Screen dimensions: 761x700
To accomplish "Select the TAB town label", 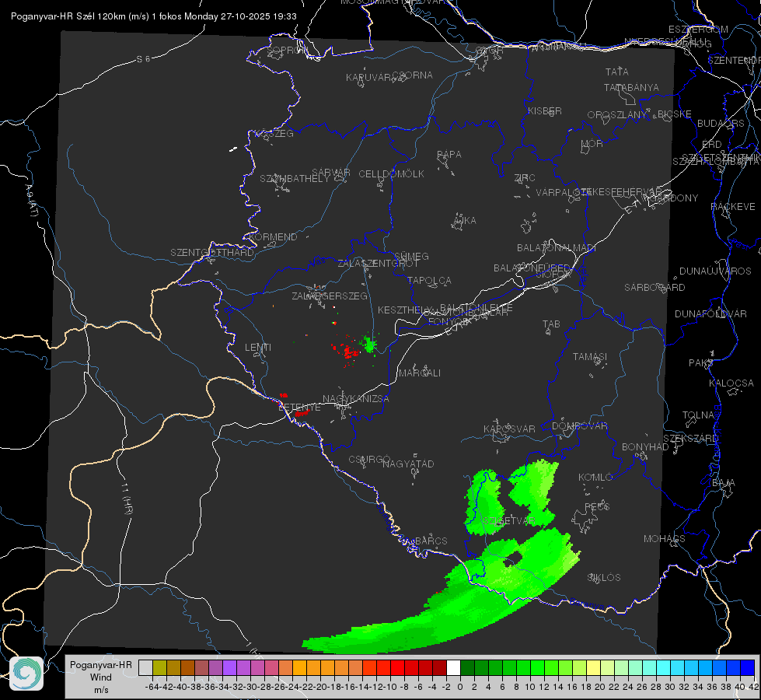I will click(551, 324).
